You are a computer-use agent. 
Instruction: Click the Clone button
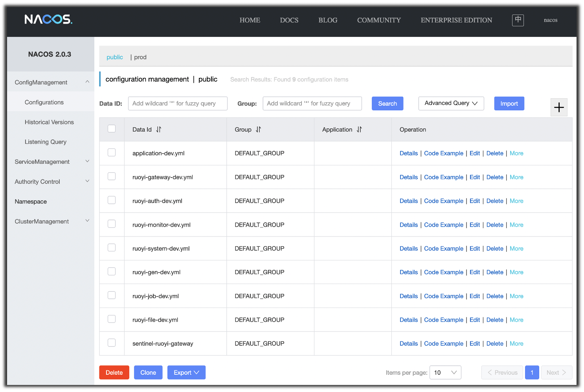point(148,372)
